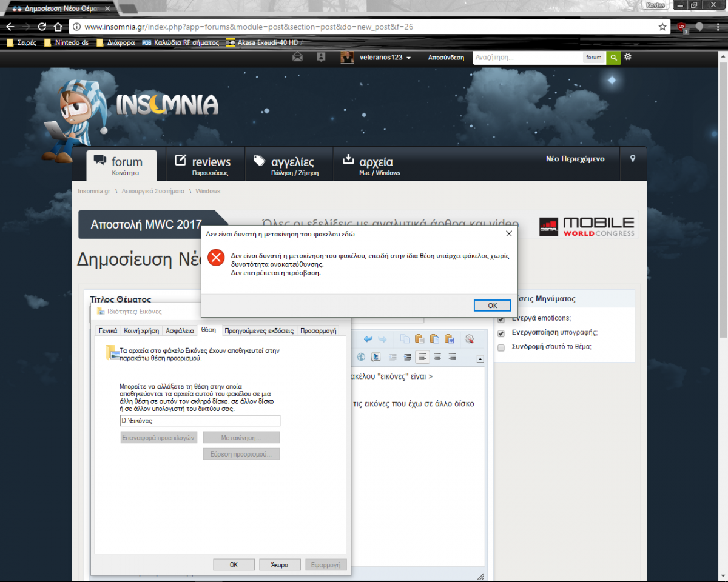Open advanced search gear icon
Viewport: 728px width, 582px height.
(x=628, y=57)
